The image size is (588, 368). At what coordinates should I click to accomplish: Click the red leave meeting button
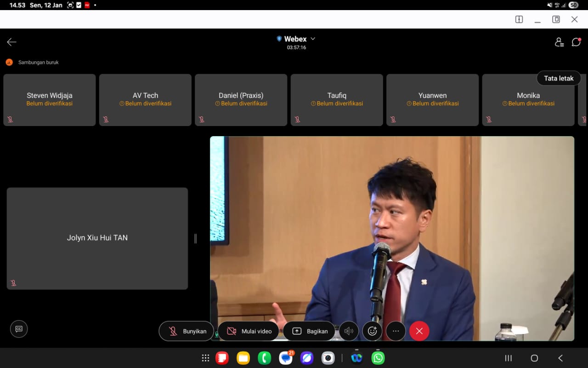tap(419, 331)
